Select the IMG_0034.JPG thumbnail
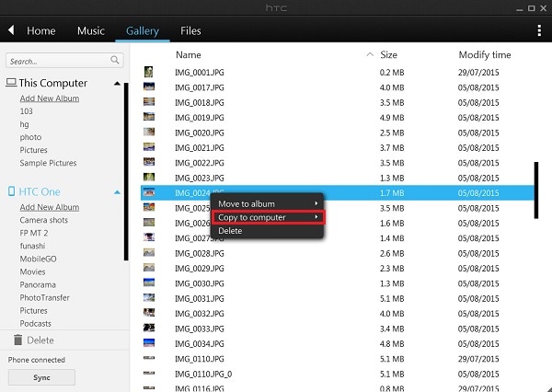Screen dimensions: 552x392 coord(149,343)
